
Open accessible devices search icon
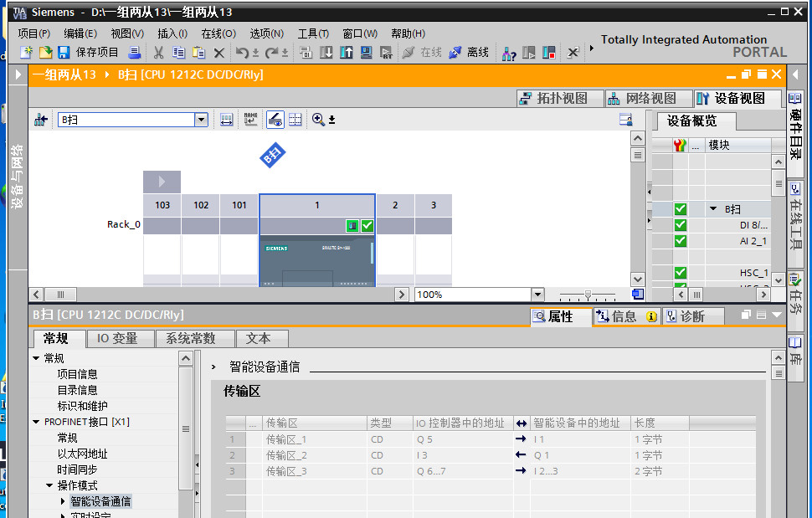tap(508, 52)
